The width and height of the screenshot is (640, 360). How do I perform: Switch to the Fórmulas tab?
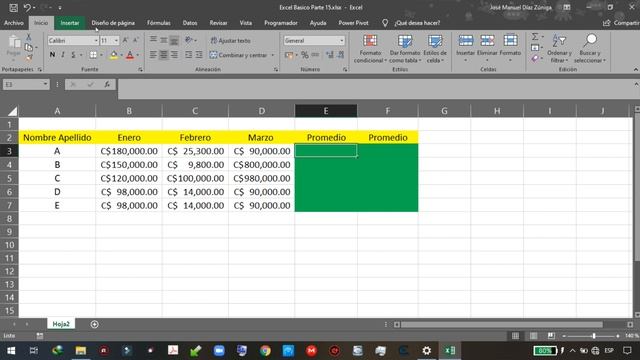pyautogui.click(x=159, y=23)
